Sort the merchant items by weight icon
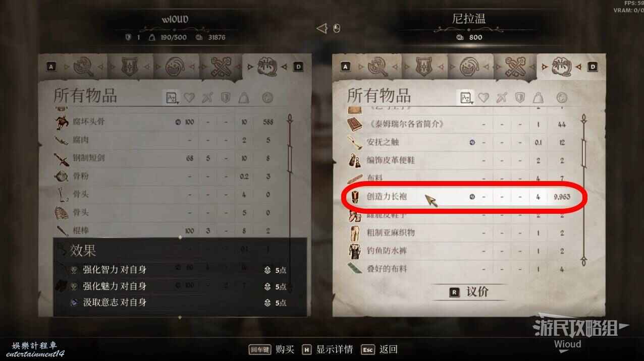This screenshot has width=644, height=361. 539,98
